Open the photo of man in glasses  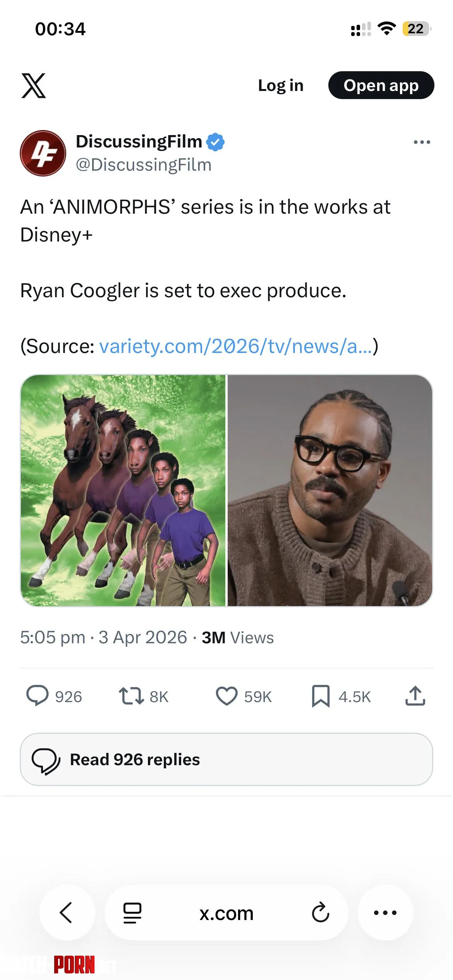(330, 490)
